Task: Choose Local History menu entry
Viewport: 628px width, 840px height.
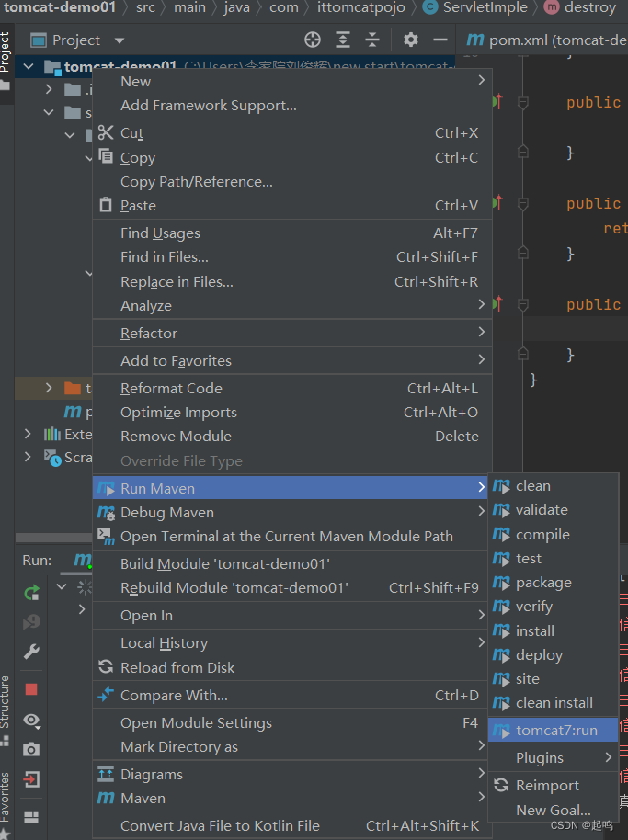Action: [291, 642]
